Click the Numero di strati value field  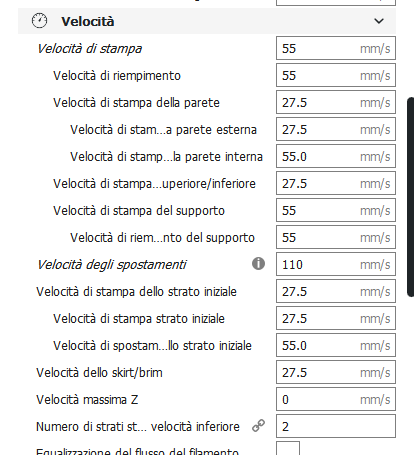click(336, 426)
